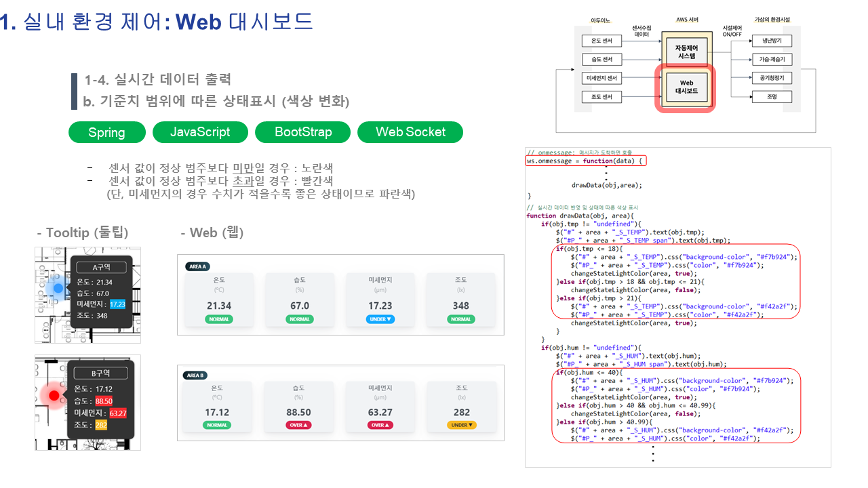The height and width of the screenshot is (488, 868).
Task: Click the AREA B label badge
Action: [x=197, y=375]
